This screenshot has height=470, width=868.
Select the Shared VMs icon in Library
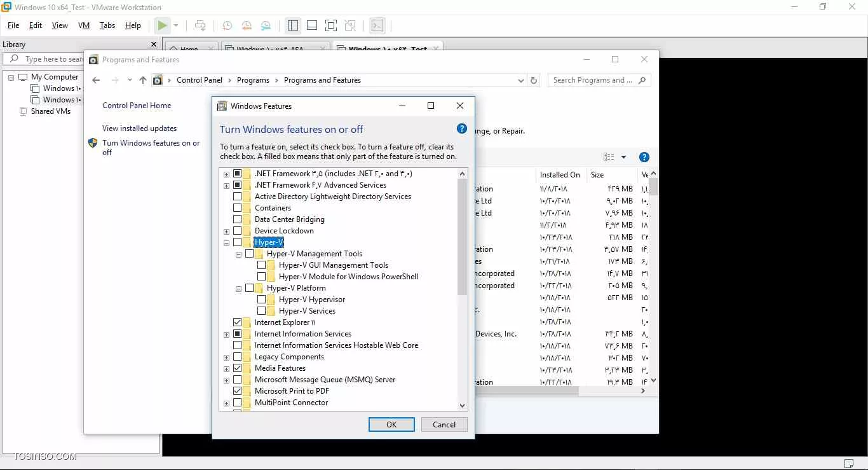point(24,111)
